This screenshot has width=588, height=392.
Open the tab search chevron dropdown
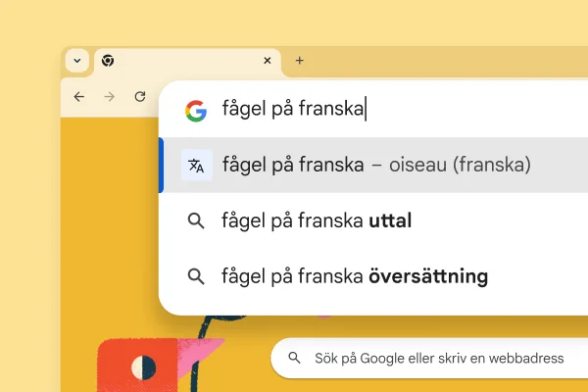[x=77, y=61]
